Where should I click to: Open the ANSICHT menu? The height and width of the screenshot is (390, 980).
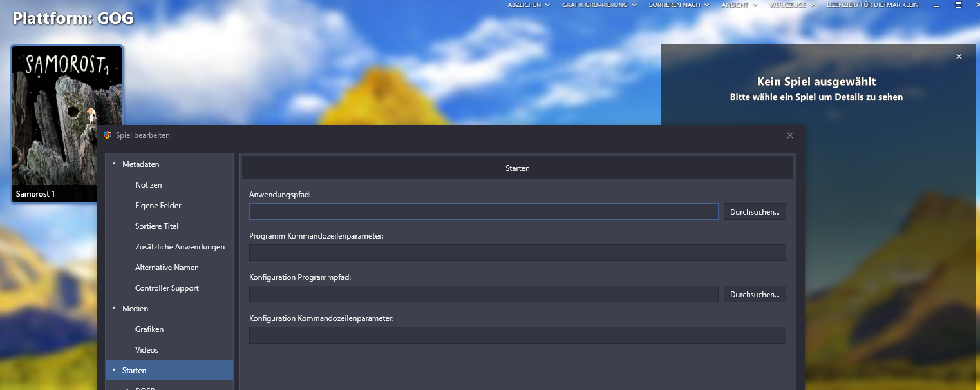pyautogui.click(x=739, y=5)
